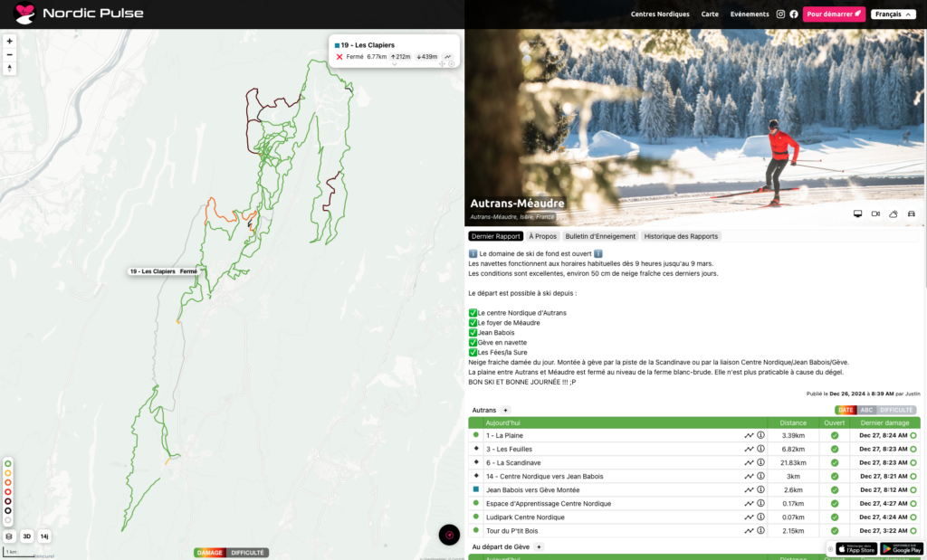The height and width of the screenshot is (560, 927).
Task: Open info for 6 - La Scandinave
Action: [x=760, y=462]
